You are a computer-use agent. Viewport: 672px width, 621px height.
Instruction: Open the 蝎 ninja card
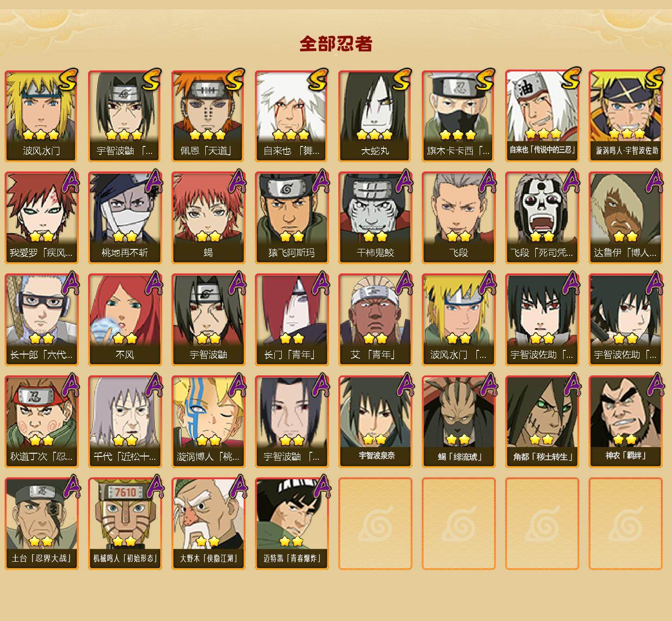coord(208,218)
